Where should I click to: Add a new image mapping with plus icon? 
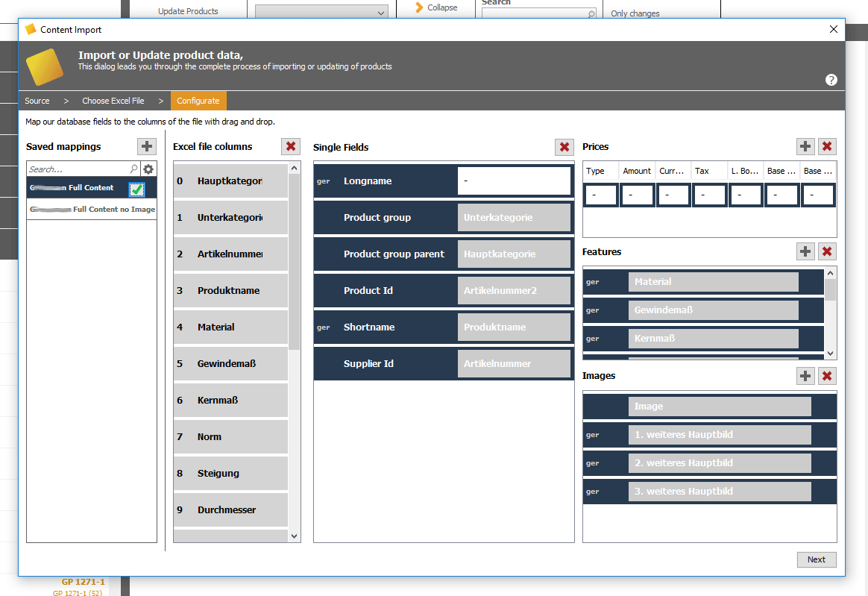point(805,376)
